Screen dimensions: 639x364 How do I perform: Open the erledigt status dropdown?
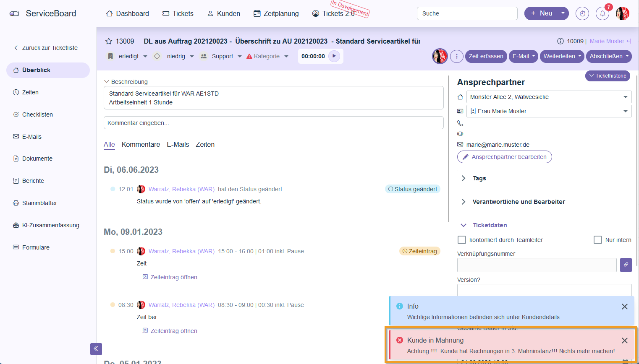(128, 56)
